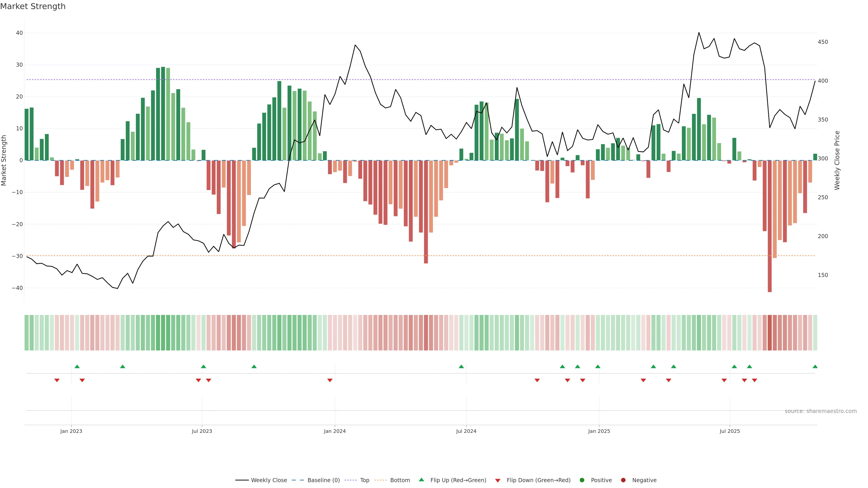The width and height of the screenshot is (868, 488).
Task: Click the darkest red heatmap strip cell
Action: click(x=770, y=333)
